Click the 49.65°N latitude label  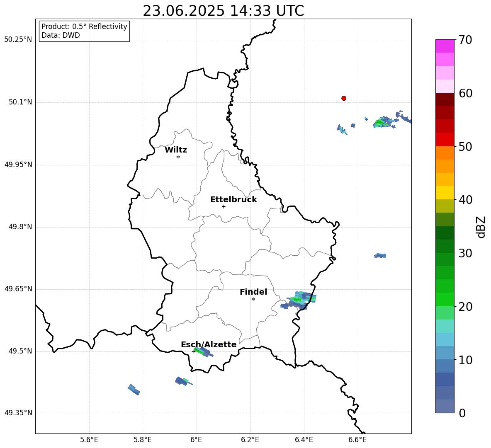tap(18, 289)
